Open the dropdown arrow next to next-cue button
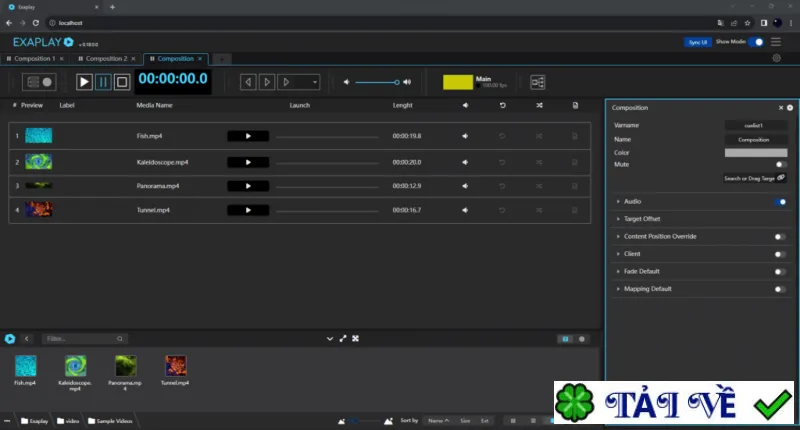This screenshot has height=430, width=800. click(x=315, y=82)
